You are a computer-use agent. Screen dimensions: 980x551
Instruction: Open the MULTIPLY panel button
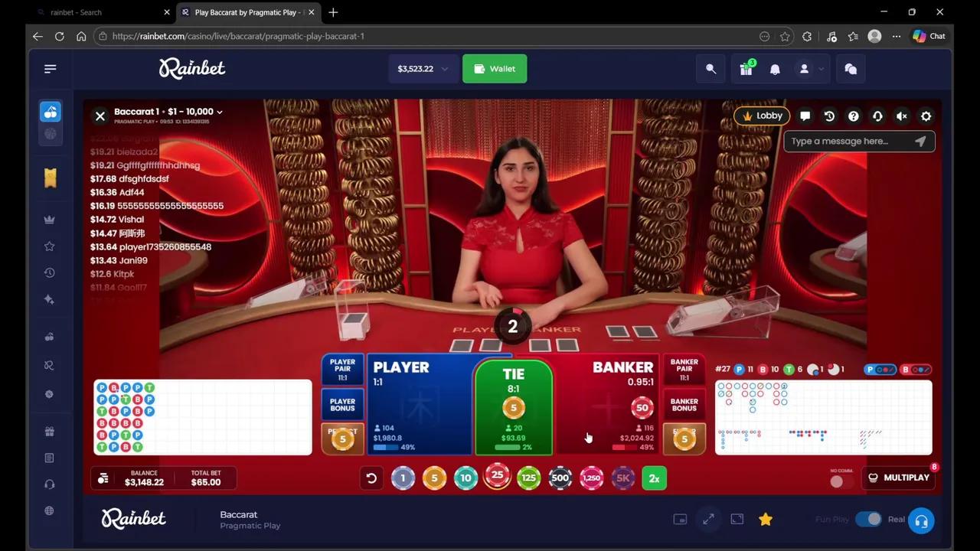point(900,478)
